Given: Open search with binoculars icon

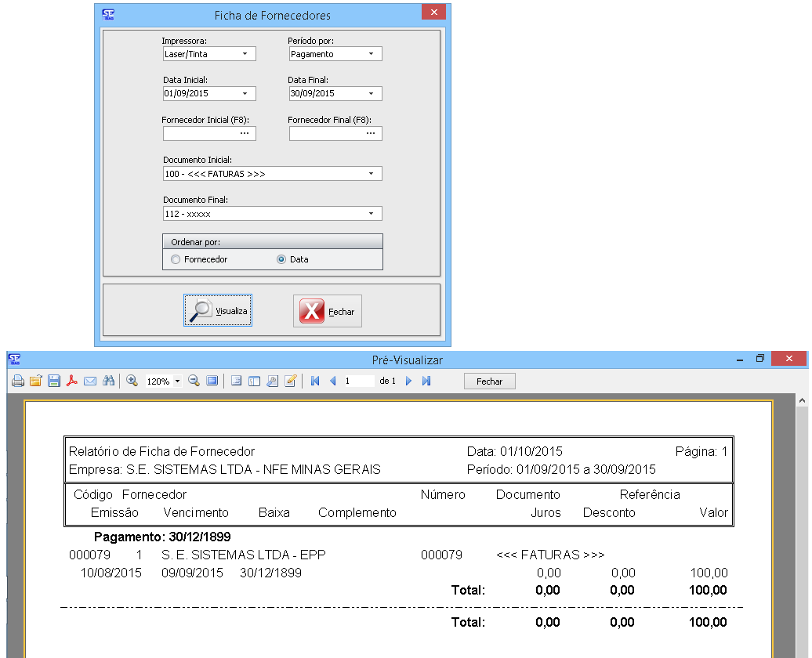Looking at the screenshot, I should pos(109,381).
